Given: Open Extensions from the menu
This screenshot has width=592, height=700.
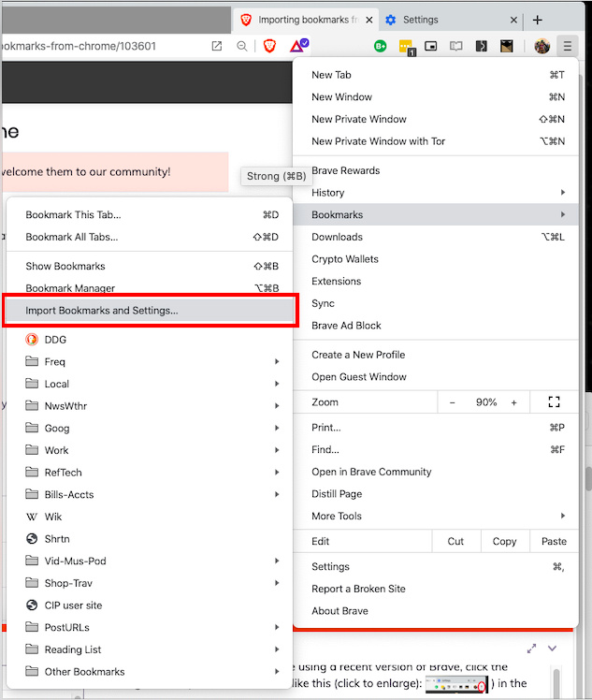Looking at the screenshot, I should click(436, 282).
